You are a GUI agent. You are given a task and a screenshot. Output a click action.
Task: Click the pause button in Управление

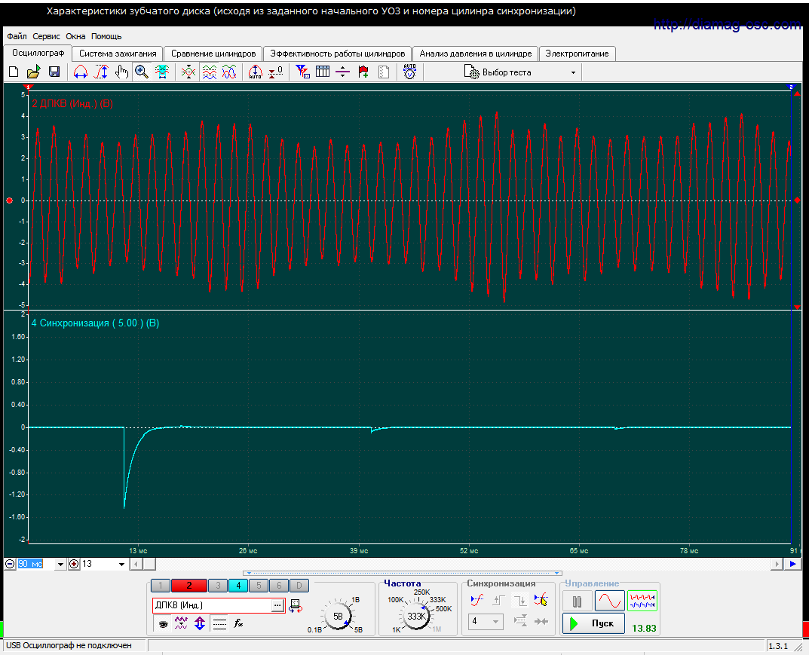click(577, 601)
